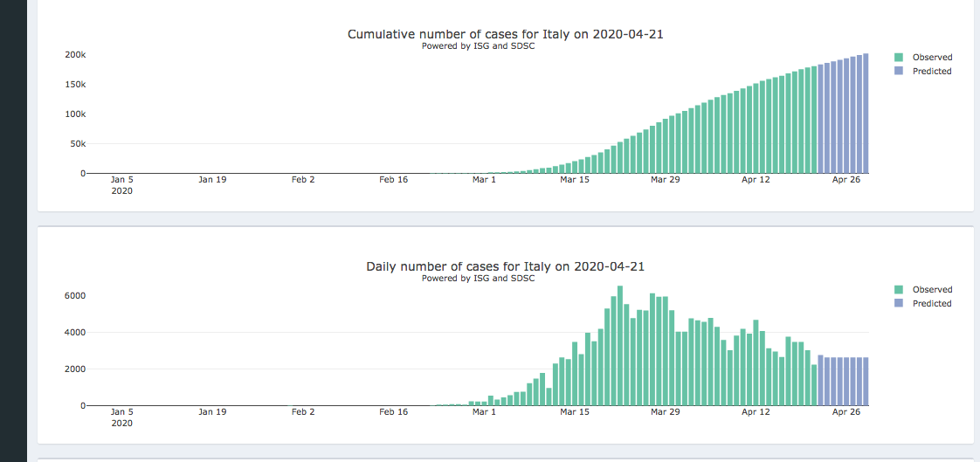Click the Mar 29 axis label on cumulative chart
Viewport: 980px width, 462px height.
pyautogui.click(x=666, y=180)
